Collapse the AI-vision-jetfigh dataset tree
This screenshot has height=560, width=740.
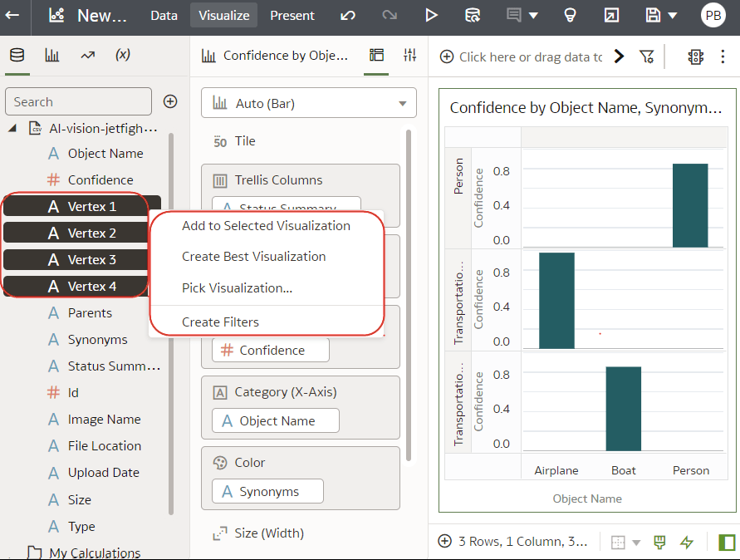13,128
